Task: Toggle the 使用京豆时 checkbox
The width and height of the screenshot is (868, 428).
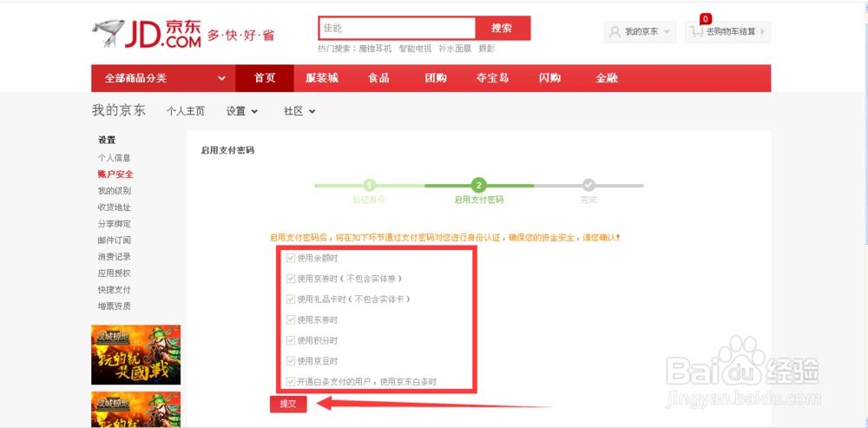Action: coord(291,361)
